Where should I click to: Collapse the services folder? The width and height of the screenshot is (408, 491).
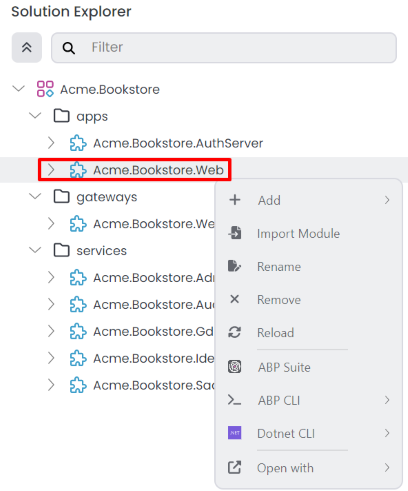[35, 250]
